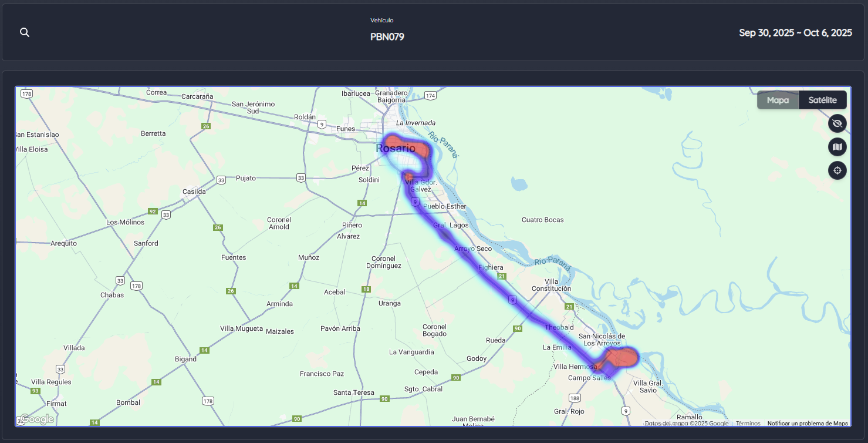868x443 pixels.
Task: Toggle the heatmap visibility eye icon
Action: (x=837, y=123)
